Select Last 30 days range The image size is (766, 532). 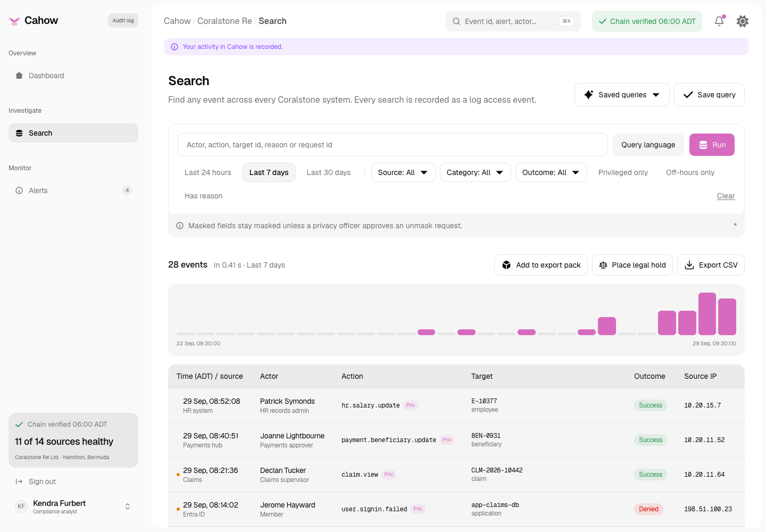pyautogui.click(x=329, y=172)
